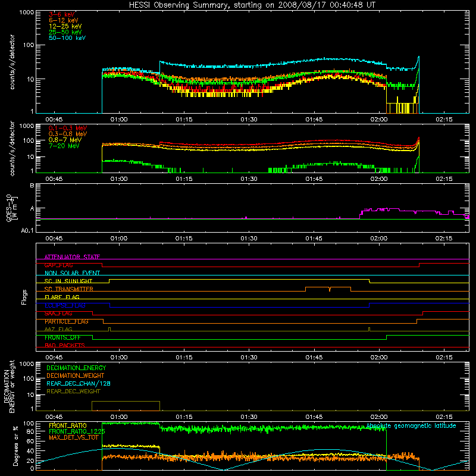Click the yellow FRONT_RATIO legend label
Viewport: 476px width, 476px height.
(68, 425)
